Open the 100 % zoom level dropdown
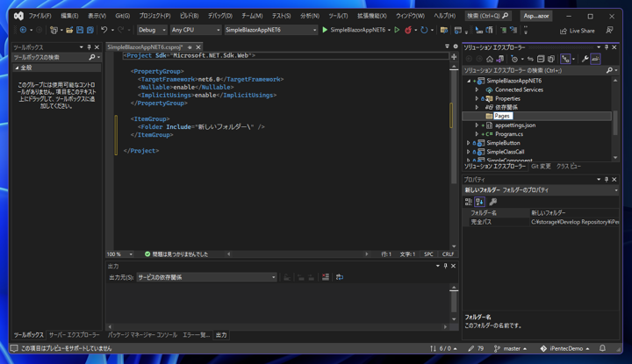632x364 pixels. coord(119,254)
